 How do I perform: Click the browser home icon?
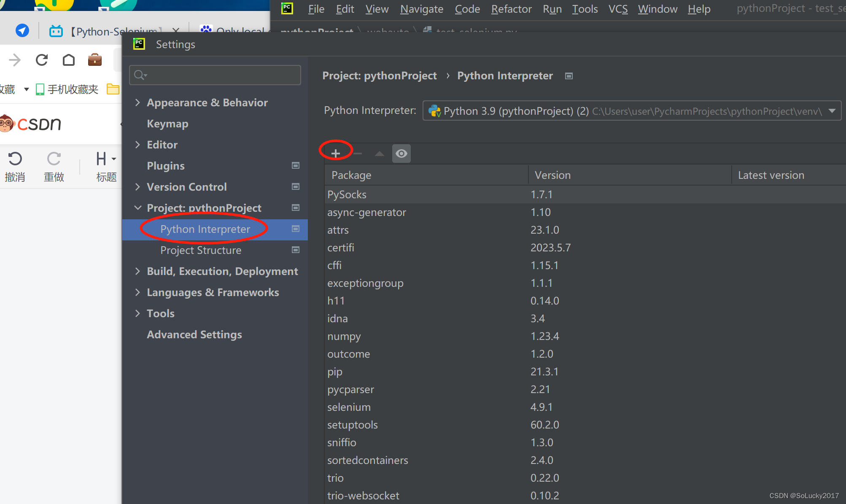tap(68, 60)
